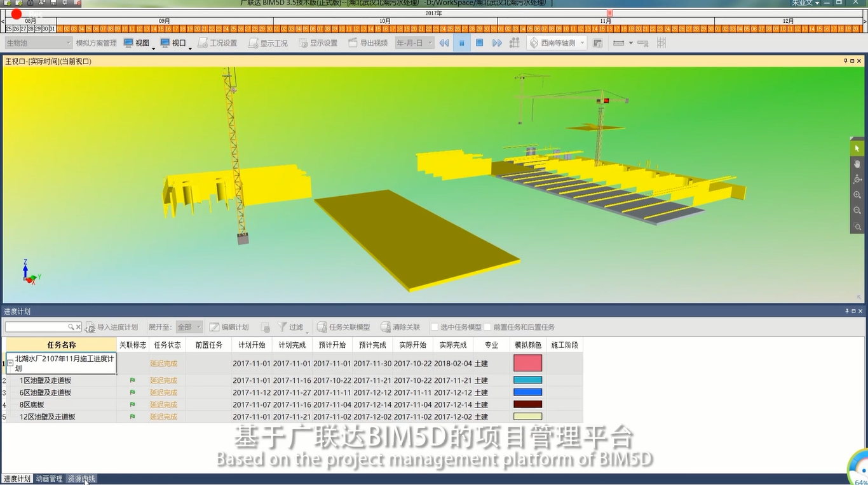Click the clear measurement ruler icon
The image size is (868, 485).
642,43
